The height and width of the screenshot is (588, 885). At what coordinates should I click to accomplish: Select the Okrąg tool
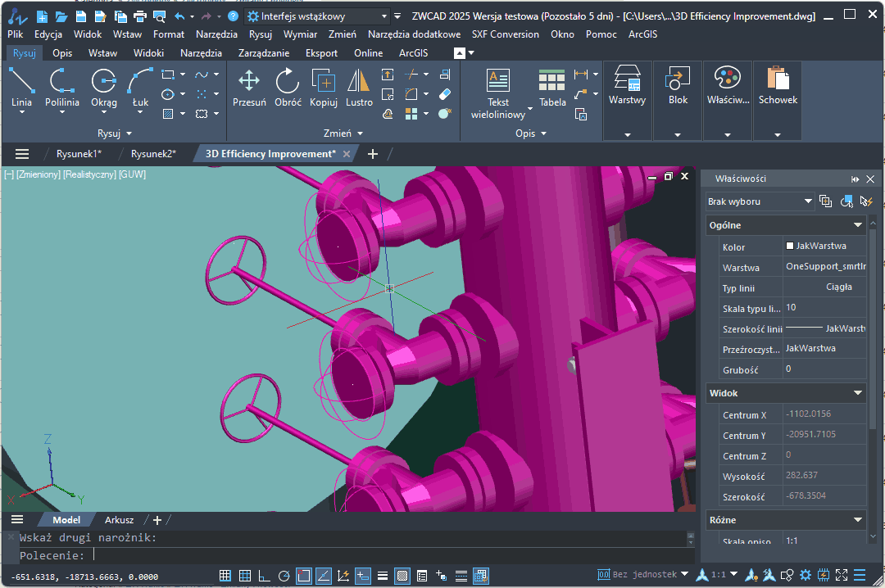(x=103, y=84)
